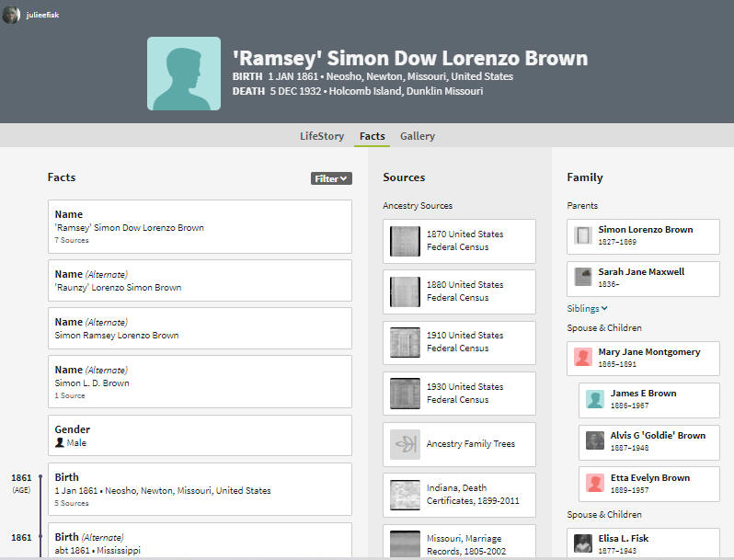Click Simon Lorenzo Brown's photo icon
This screenshot has width=734, height=560.
(x=583, y=235)
